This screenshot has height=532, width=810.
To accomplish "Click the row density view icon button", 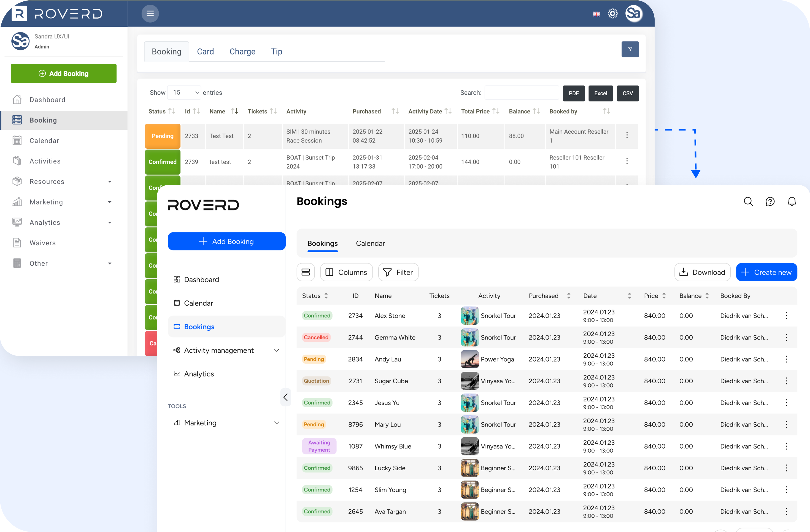I will 305,272.
